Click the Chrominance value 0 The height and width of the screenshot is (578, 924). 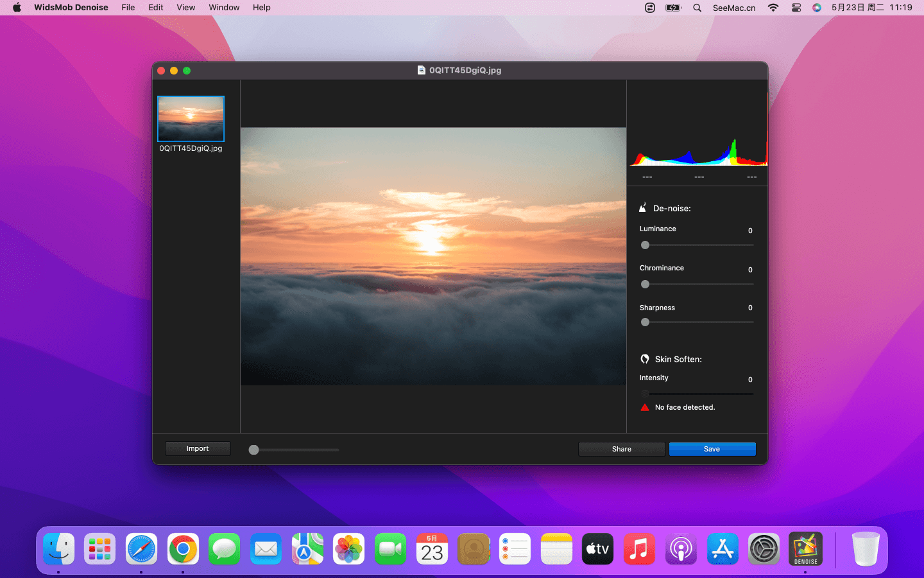750,270
